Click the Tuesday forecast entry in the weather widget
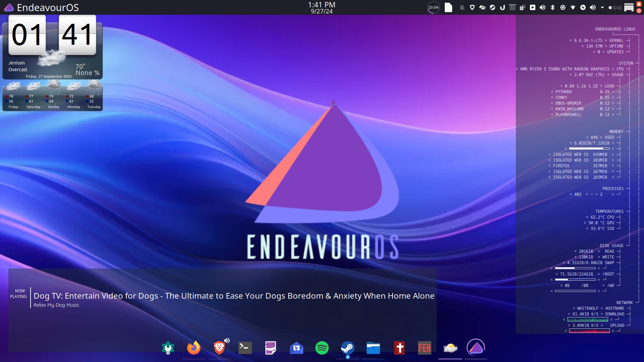 pyautogui.click(x=94, y=96)
